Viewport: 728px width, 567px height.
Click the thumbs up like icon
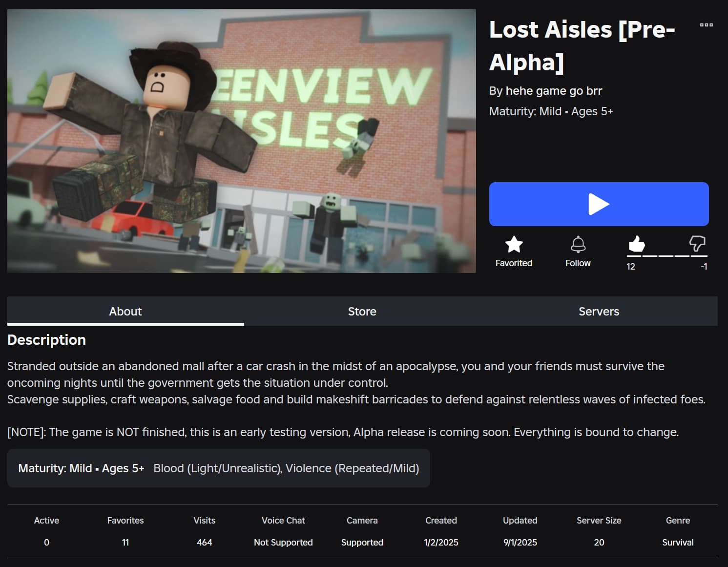click(636, 243)
